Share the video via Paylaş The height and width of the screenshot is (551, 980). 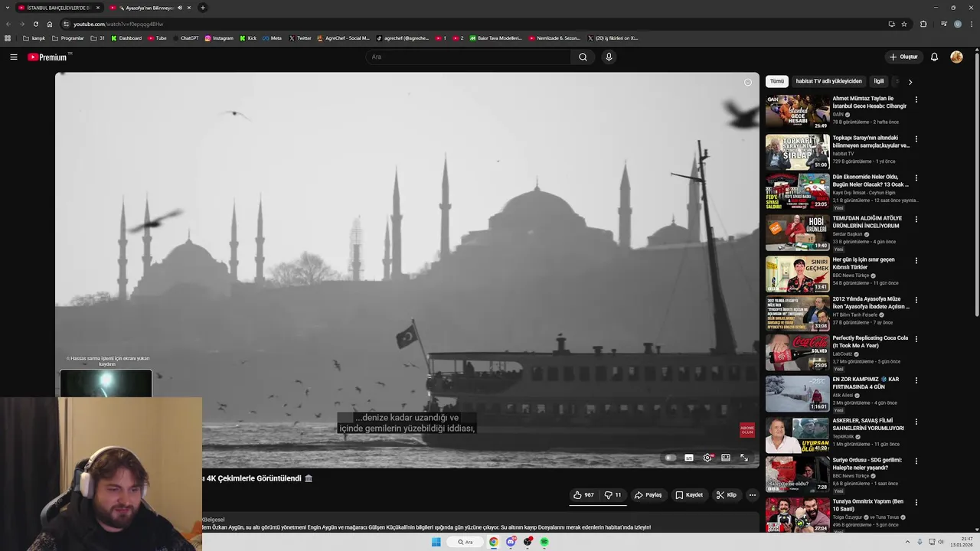click(648, 495)
